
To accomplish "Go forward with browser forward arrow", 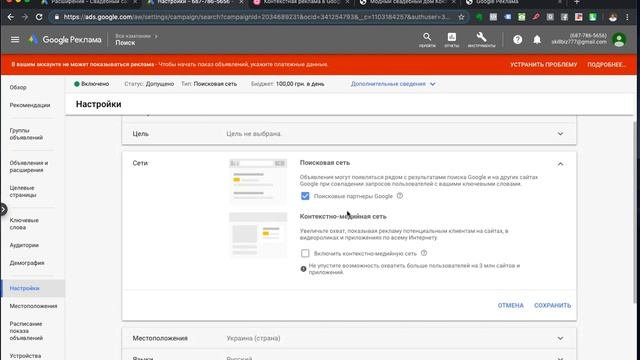I will click(24, 17).
